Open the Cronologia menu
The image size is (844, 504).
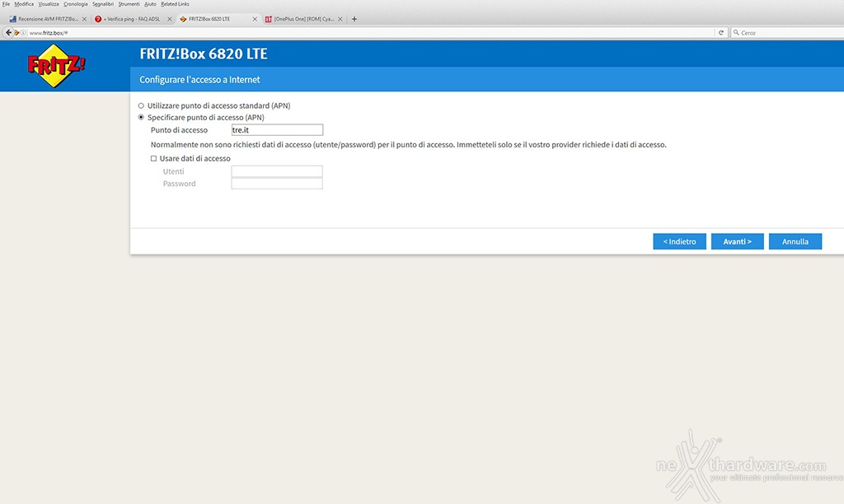tap(75, 4)
